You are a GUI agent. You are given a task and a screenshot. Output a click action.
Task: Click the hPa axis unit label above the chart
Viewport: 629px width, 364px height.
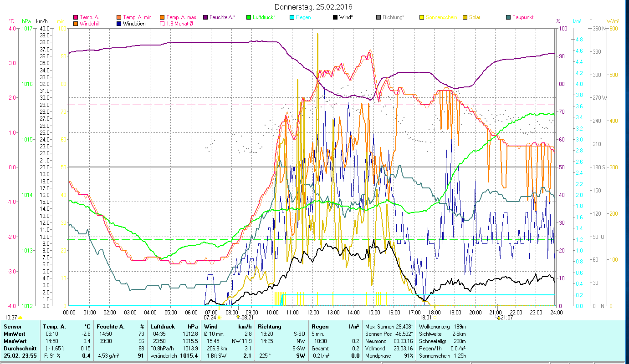pyautogui.click(x=26, y=21)
